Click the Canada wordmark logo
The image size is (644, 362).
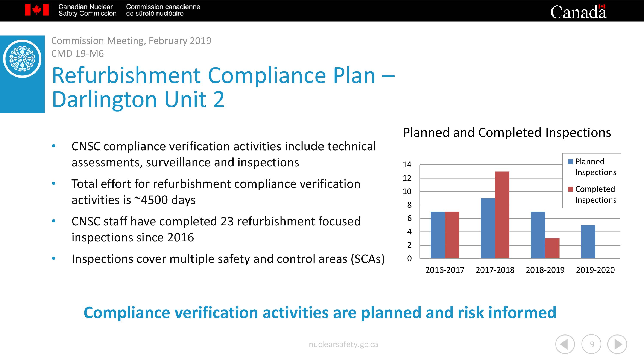(578, 12)
